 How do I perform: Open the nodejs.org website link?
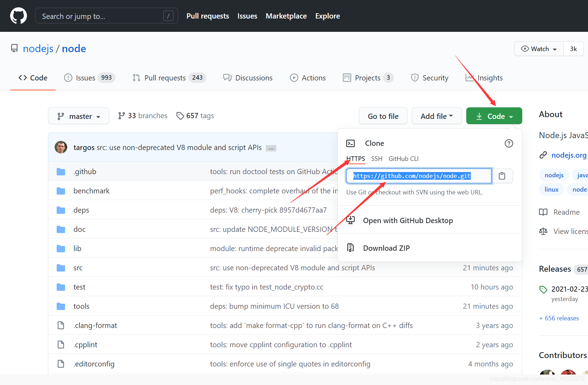pos(569,155)
